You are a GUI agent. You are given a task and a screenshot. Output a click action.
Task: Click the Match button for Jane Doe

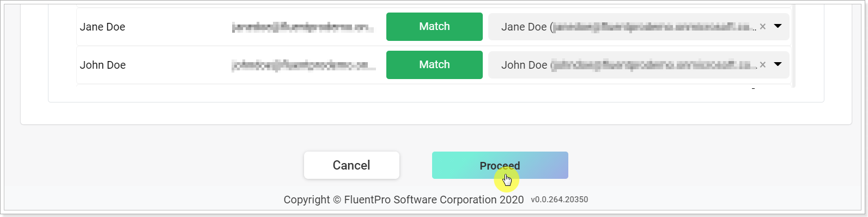pos(434,27)
